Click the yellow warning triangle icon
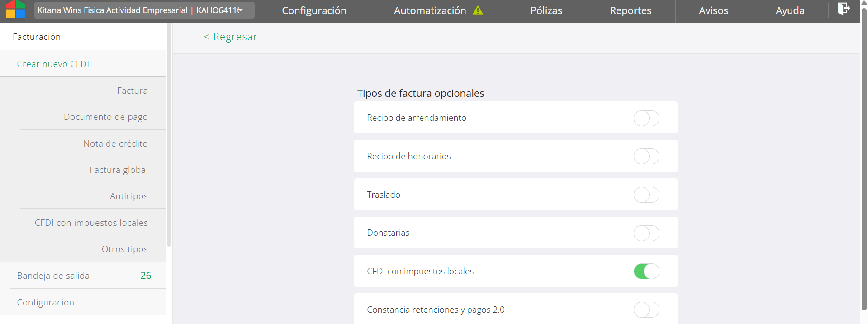This screenshot has width=868, height=324. tap(478, 10)
